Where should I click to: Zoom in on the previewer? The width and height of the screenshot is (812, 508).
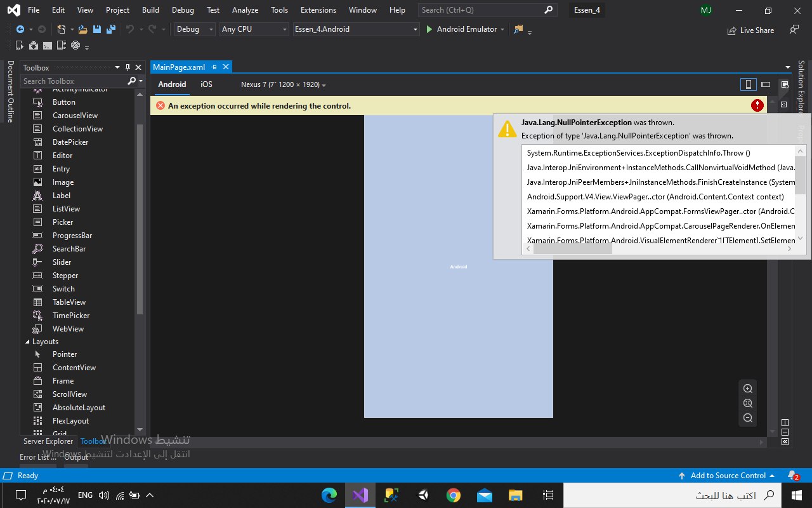pos(748,389)
